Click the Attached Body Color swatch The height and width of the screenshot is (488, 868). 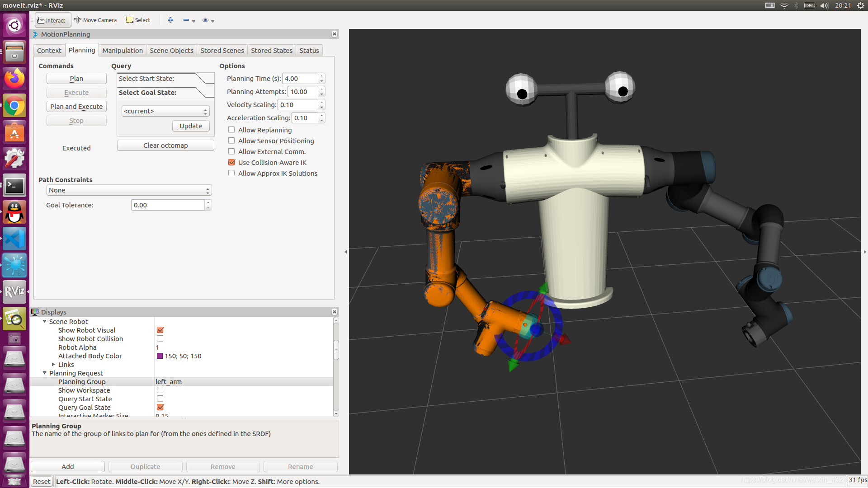[160, 356]
